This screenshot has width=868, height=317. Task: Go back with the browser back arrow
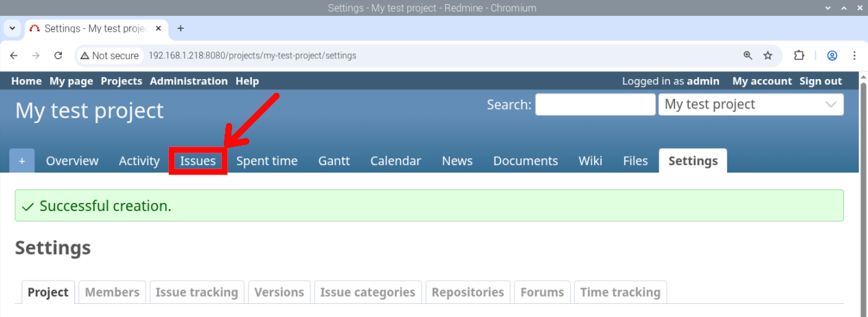14,56
